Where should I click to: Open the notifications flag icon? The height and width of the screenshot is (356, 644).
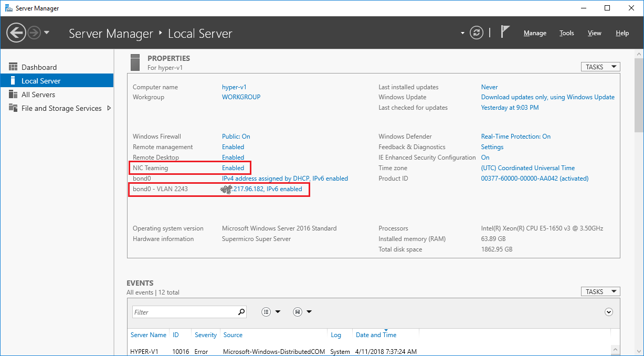coord(505,33)
